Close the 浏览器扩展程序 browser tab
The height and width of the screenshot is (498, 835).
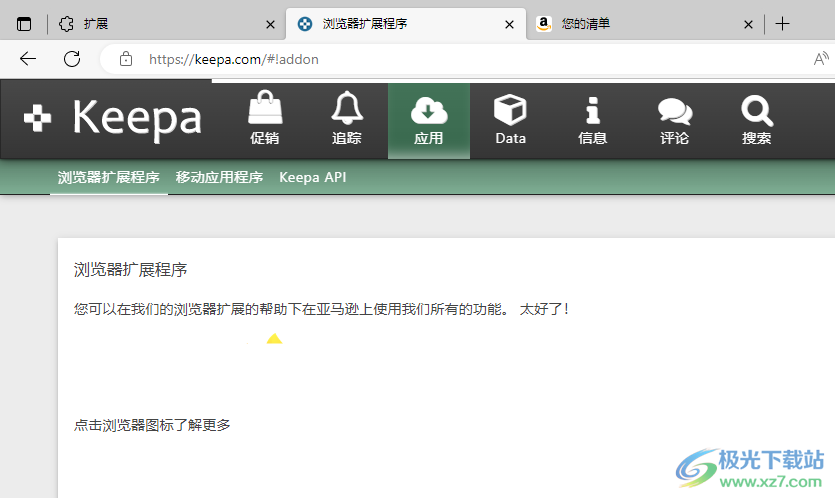point(509,25)
